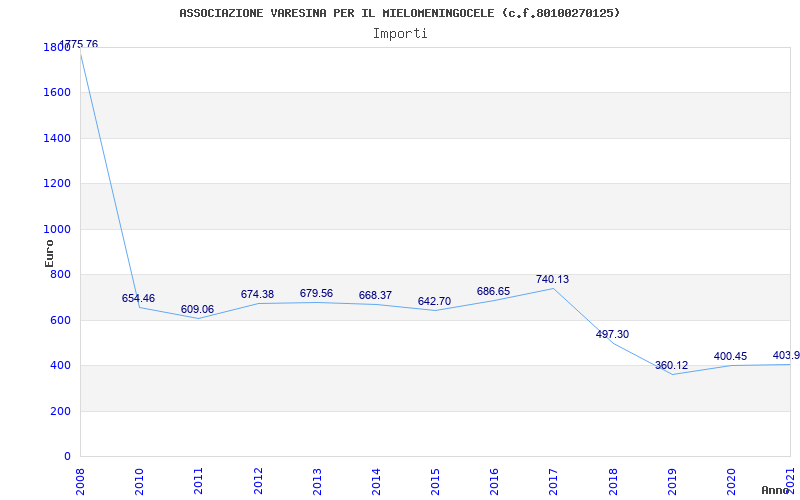Click the x-axis year 2018
Screen dimensions: 800x500
click(613, 482)
